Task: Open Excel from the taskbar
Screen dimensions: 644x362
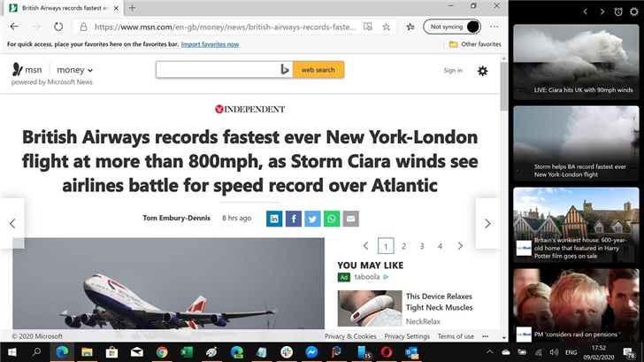Action: (187, 352)
